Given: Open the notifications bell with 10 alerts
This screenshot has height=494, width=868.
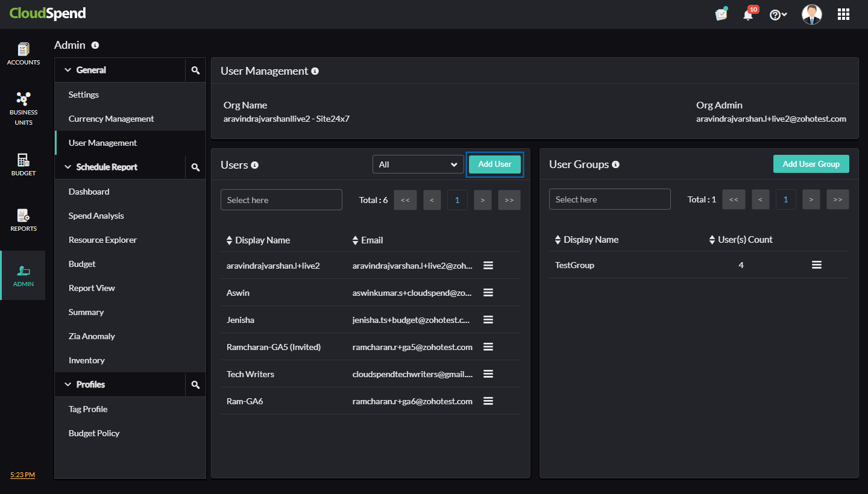Looking at the screenshot, I should (747, 14).
